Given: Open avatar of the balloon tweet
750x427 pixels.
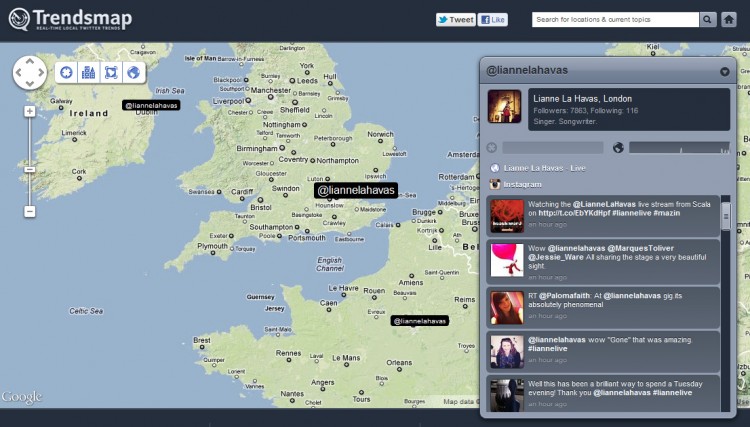Looking at the screenshot, I should click(x=507, y=260).
